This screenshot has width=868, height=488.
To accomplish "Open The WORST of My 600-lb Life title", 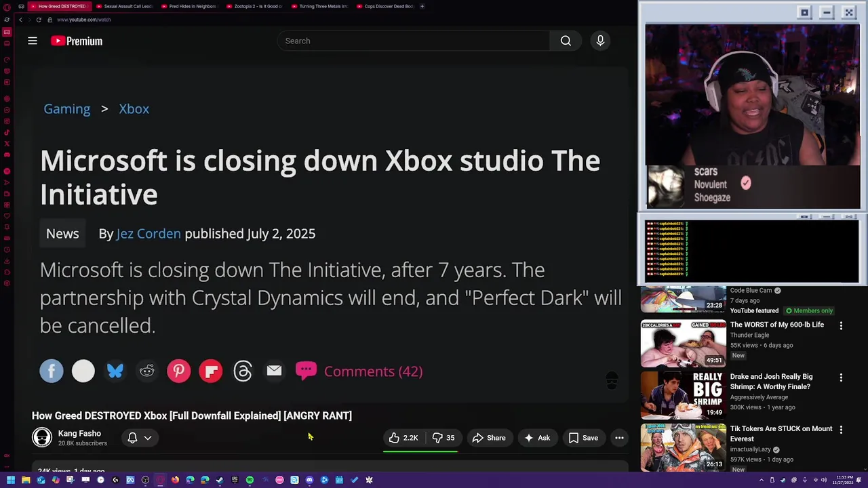I will [777, 325].
